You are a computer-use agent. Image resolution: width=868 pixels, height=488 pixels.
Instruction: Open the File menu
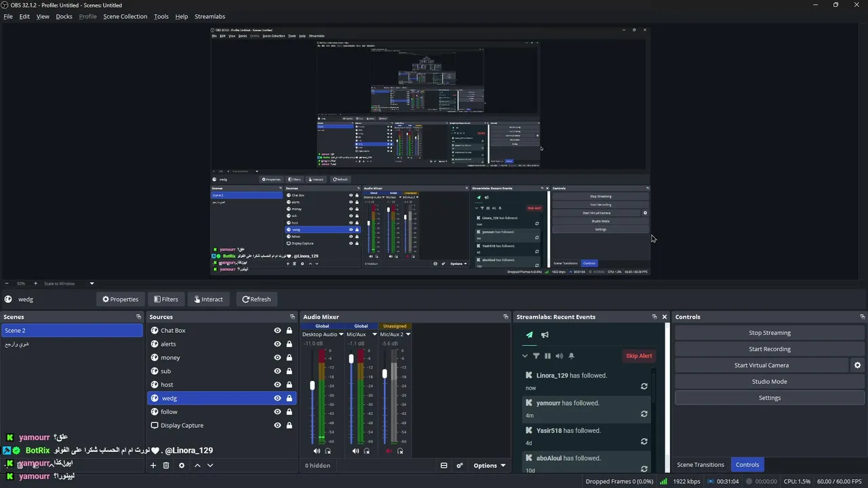click(x=8, y=16)
